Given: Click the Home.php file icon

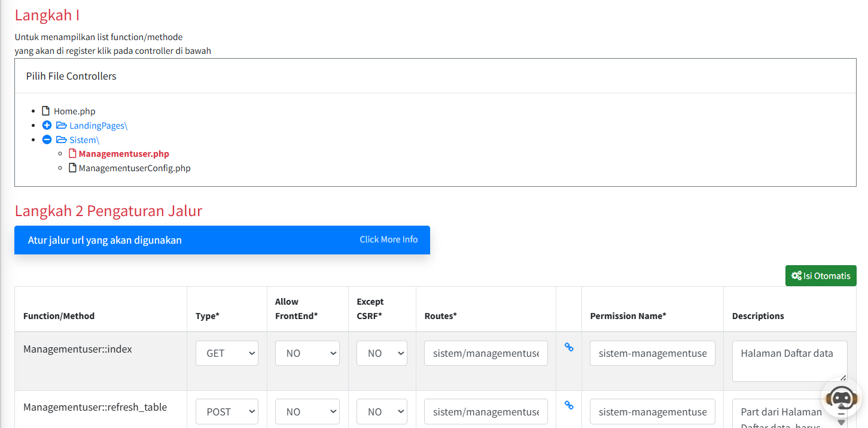Looking at the screenshot, I should pos(46,111).
